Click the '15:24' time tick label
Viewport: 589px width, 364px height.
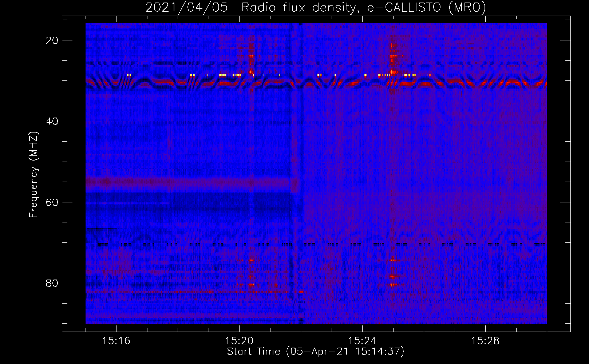pos(362,341)
